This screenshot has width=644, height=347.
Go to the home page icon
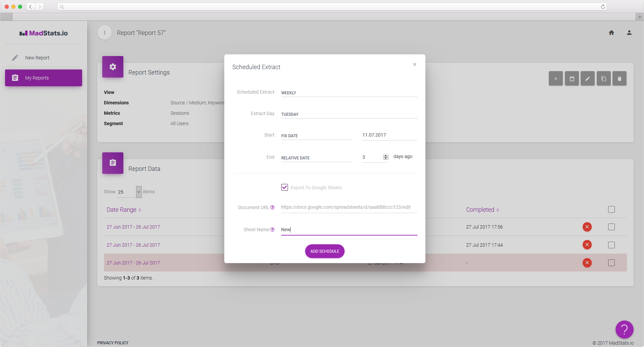611,33
